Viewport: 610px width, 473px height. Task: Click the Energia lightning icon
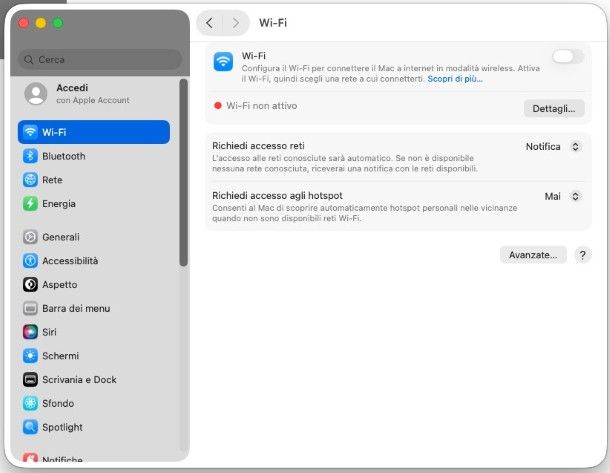pyautogui.click(x=30, y=203)
